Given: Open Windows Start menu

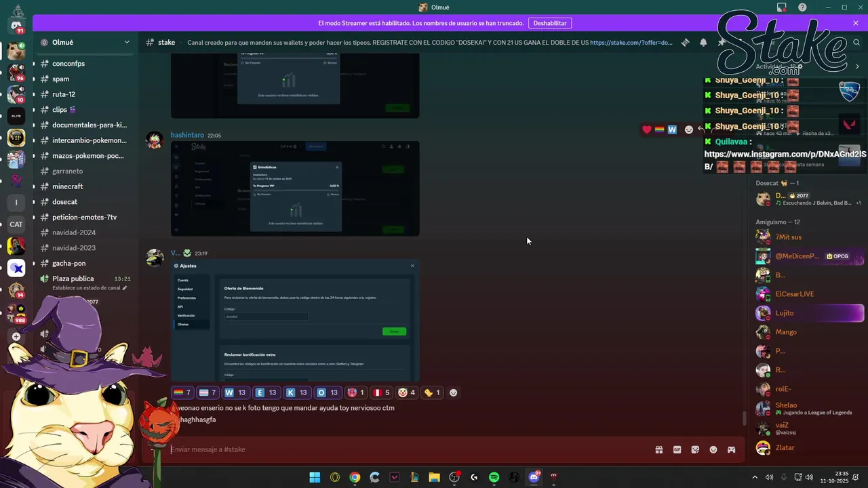Looking at the screenshot, I should 315,477.
